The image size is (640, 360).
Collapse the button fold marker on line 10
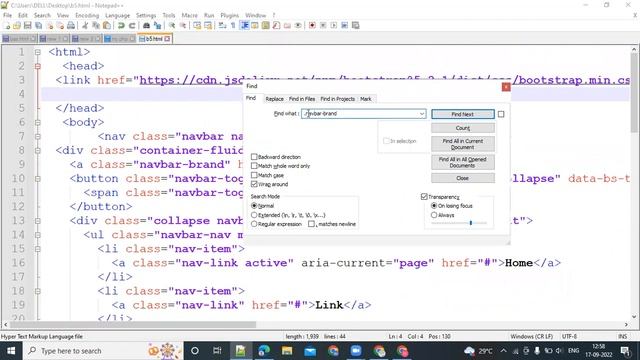[38, 179]
